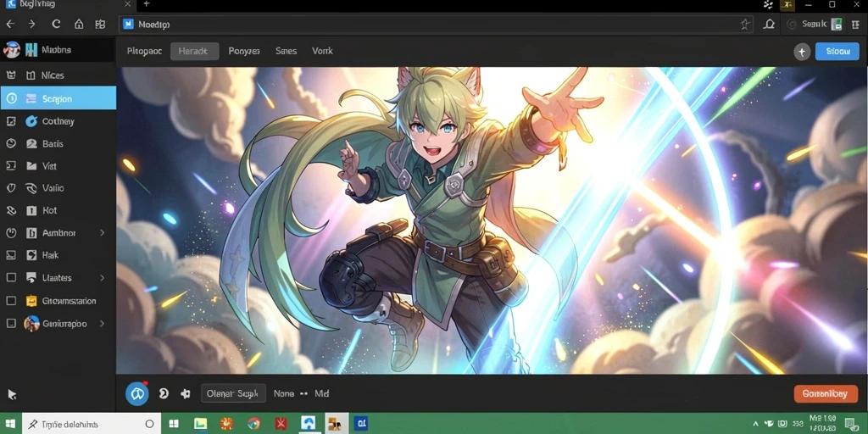Click the blue Sloow button
The image size is (868, 434).
(837, 51)
